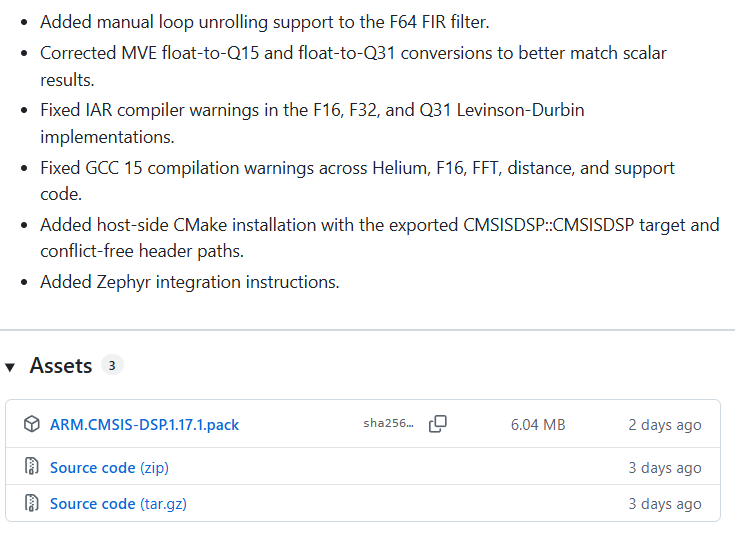735x535 pixels.
Task: Click the GCC 15 compilation warnings bullet
Action: pyautogui.click(x=357, y=181)
